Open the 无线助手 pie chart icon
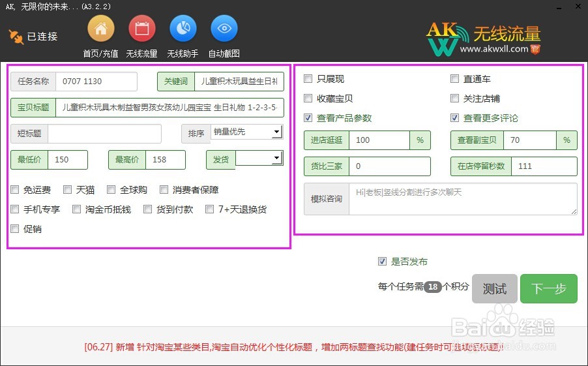 coord(183,29)
